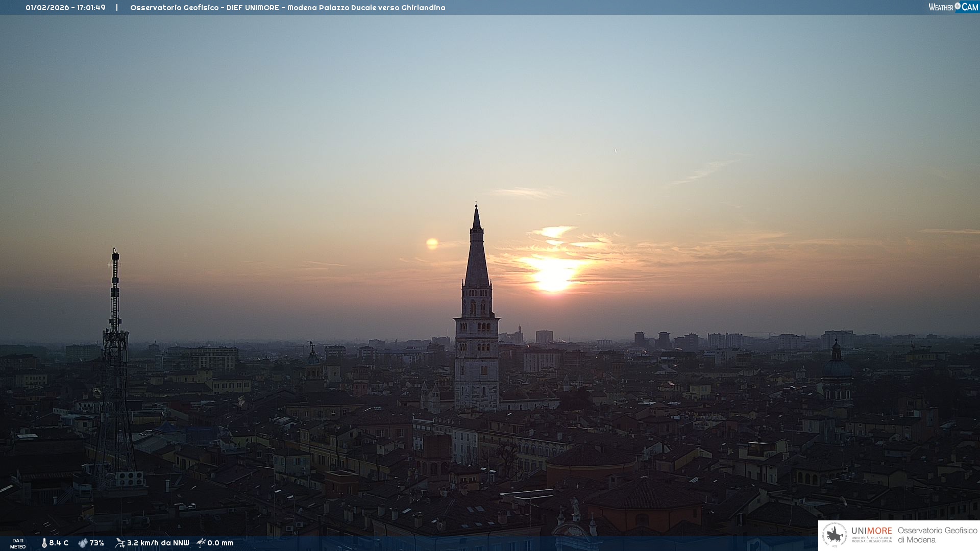This screenshot has height=551, width=980.
Task: Click the UNIMORE wordmark text
Action: click(871, 531)
